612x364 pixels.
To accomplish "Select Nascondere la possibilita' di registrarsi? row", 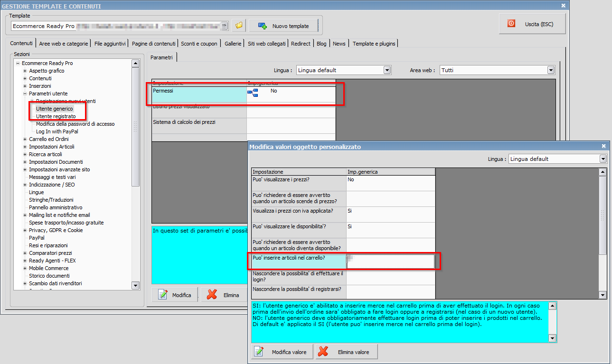I will (x=343, y=292).
